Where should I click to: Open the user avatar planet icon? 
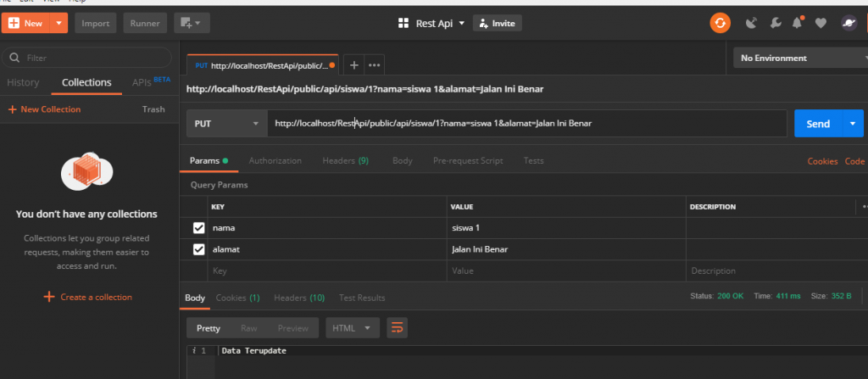848,24
